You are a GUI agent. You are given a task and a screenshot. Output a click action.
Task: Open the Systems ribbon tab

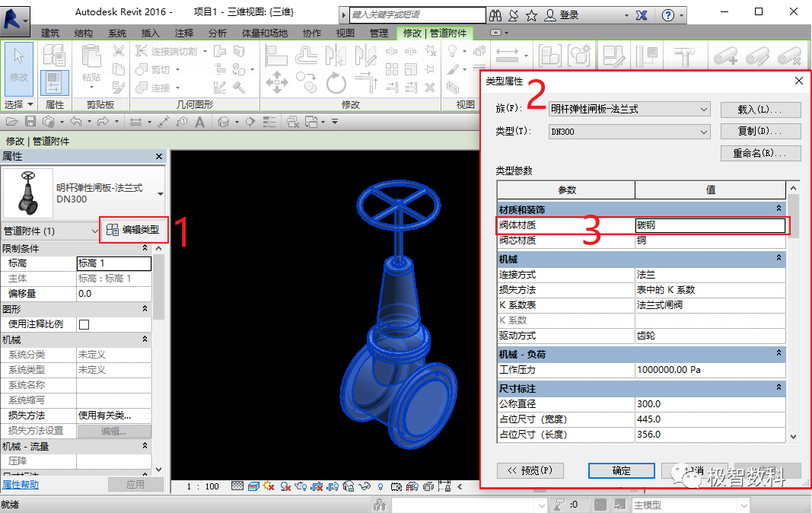117,33
